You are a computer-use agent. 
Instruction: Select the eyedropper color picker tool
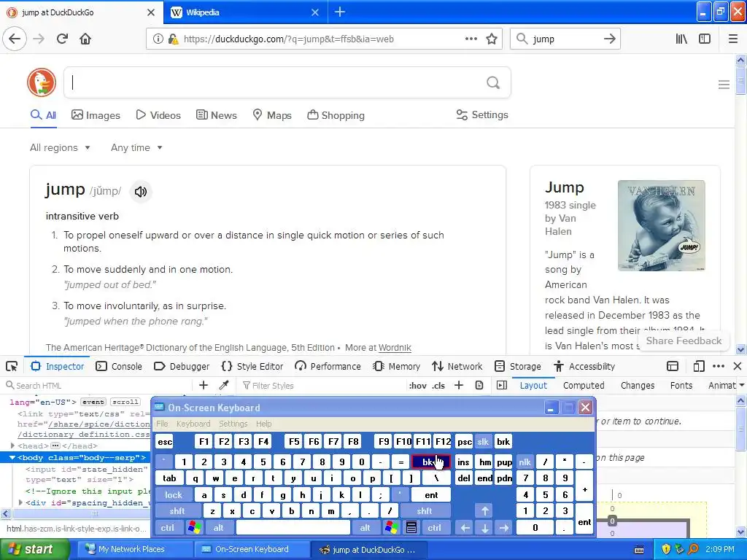click(x=223, y=385)
